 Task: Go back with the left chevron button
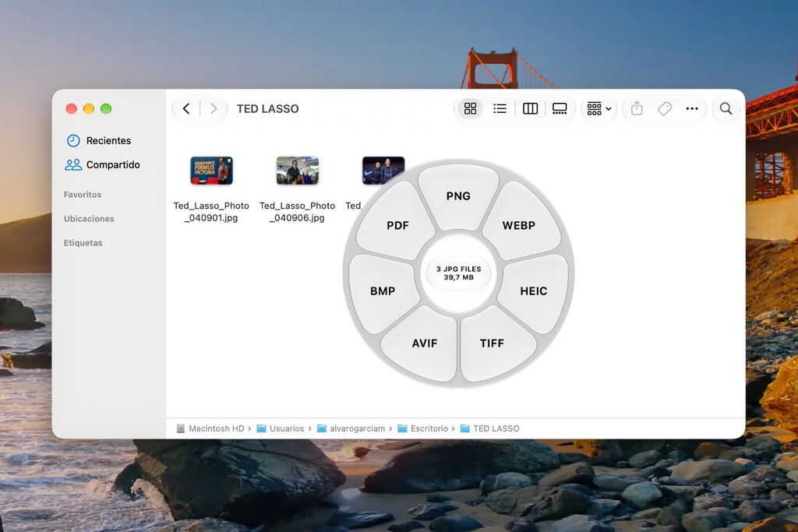186,108
